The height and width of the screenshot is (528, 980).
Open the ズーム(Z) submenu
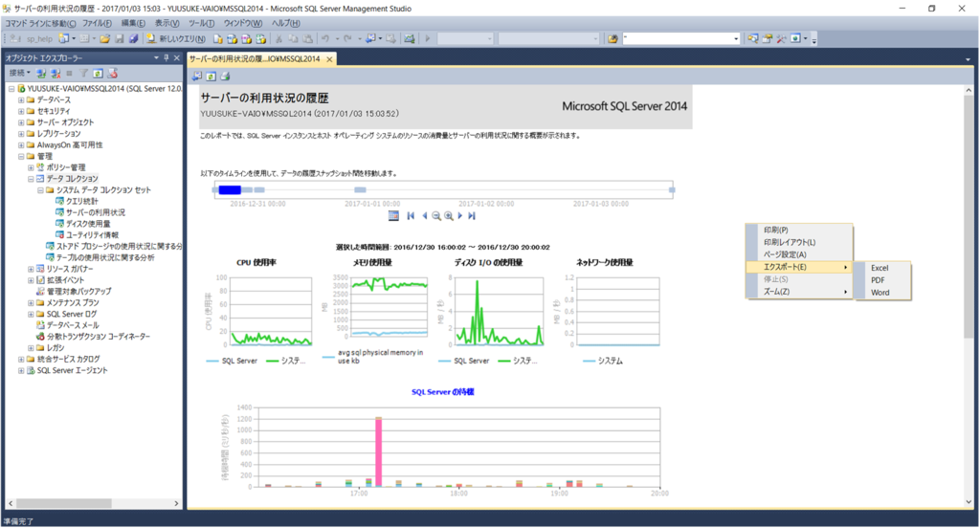coord(799,292)
